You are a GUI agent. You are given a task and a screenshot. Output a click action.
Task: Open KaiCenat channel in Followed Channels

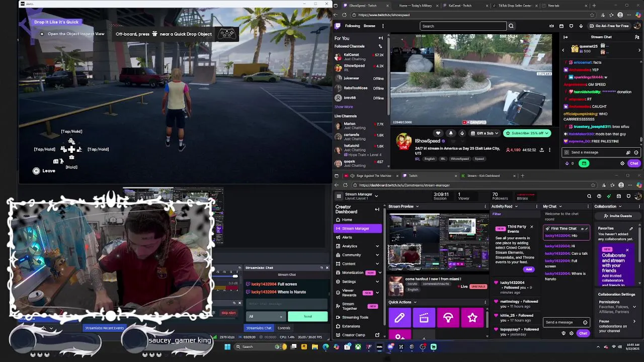pos(359,57)
